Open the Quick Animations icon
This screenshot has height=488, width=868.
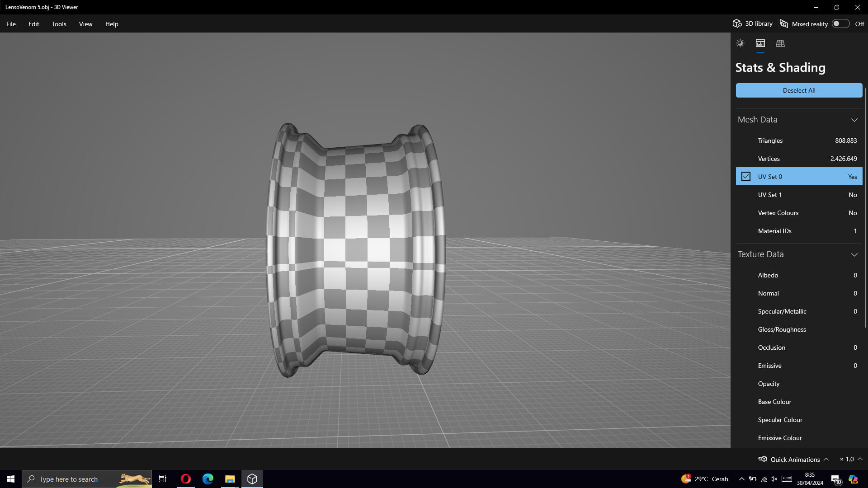763,459
